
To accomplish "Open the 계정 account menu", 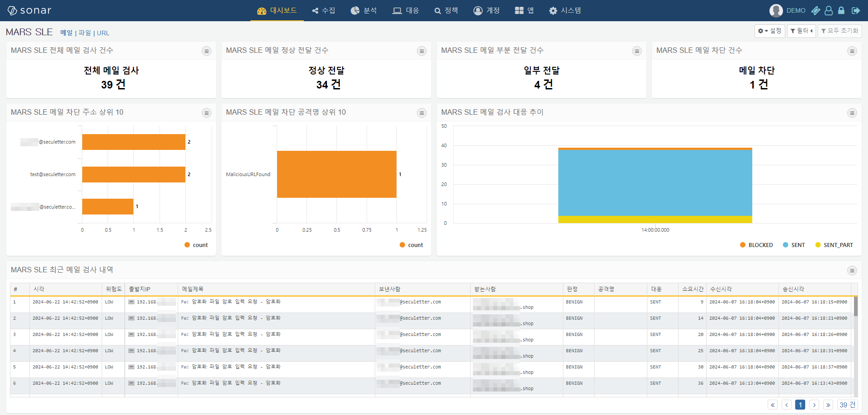I will coord(486,10).
